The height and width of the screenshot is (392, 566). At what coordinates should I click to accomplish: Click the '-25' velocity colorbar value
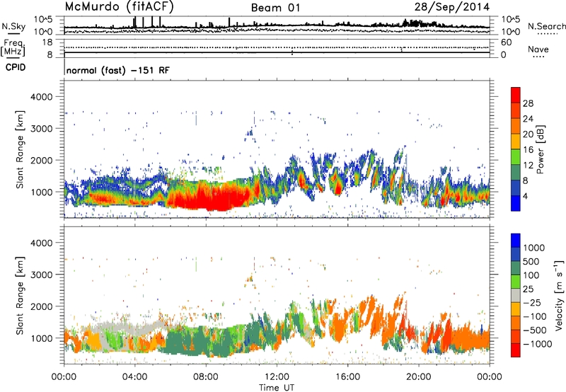[533, 302]
